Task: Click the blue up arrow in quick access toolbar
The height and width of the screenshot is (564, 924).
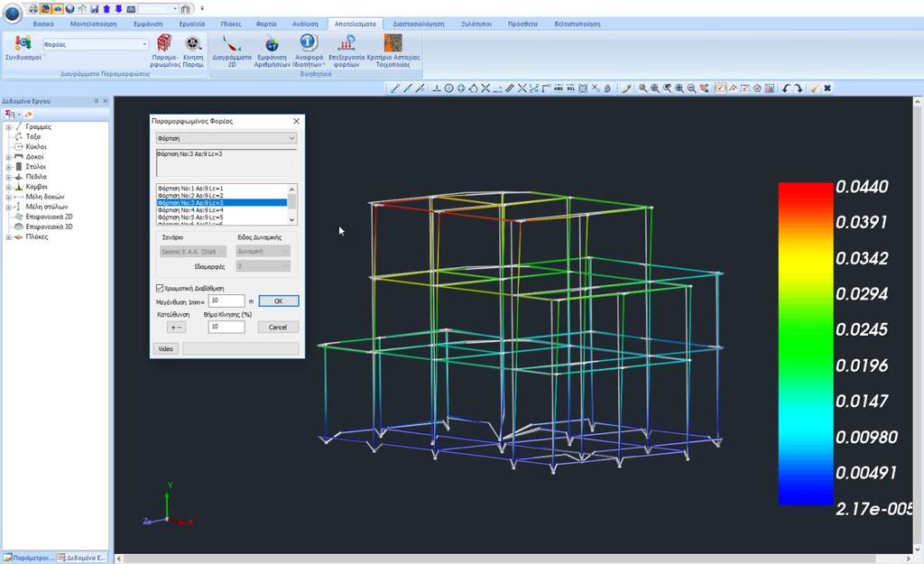Action: coord(106,9)
